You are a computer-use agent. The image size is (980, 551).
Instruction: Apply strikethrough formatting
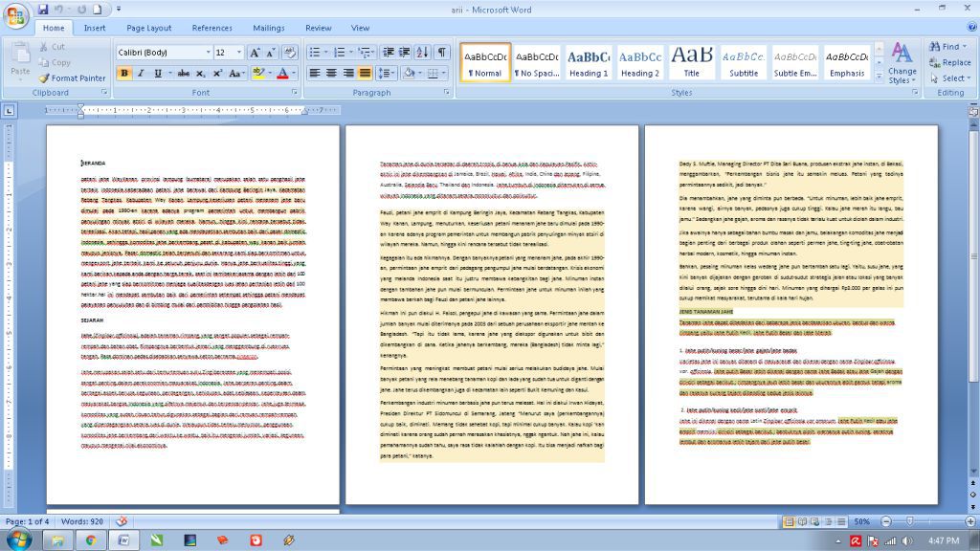(183, 73)
